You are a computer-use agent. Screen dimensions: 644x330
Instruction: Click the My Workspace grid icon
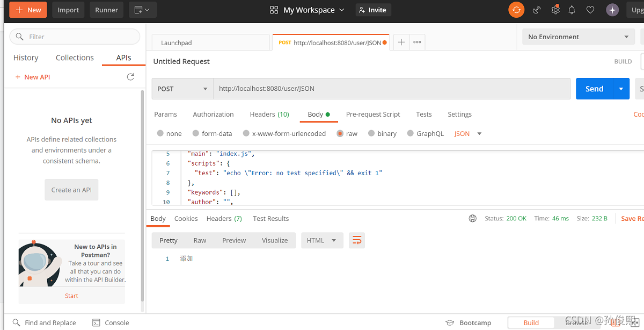tap(274, 10)
